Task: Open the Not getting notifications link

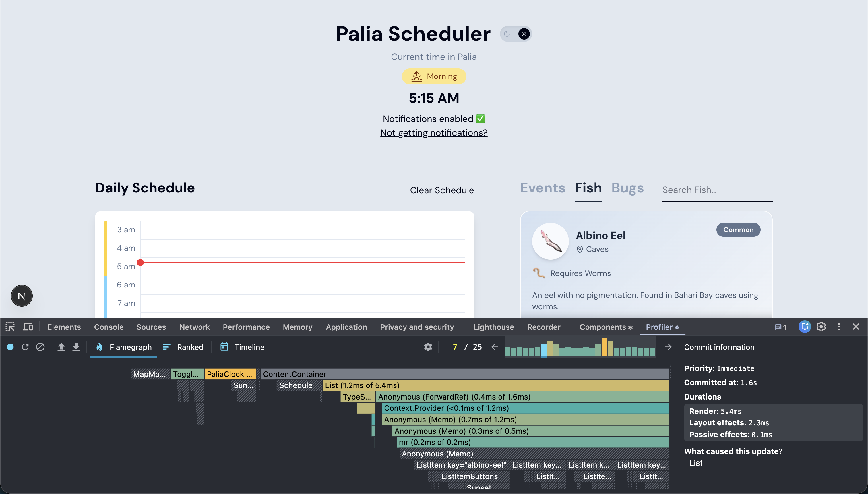Action: [x=434, y=133]
